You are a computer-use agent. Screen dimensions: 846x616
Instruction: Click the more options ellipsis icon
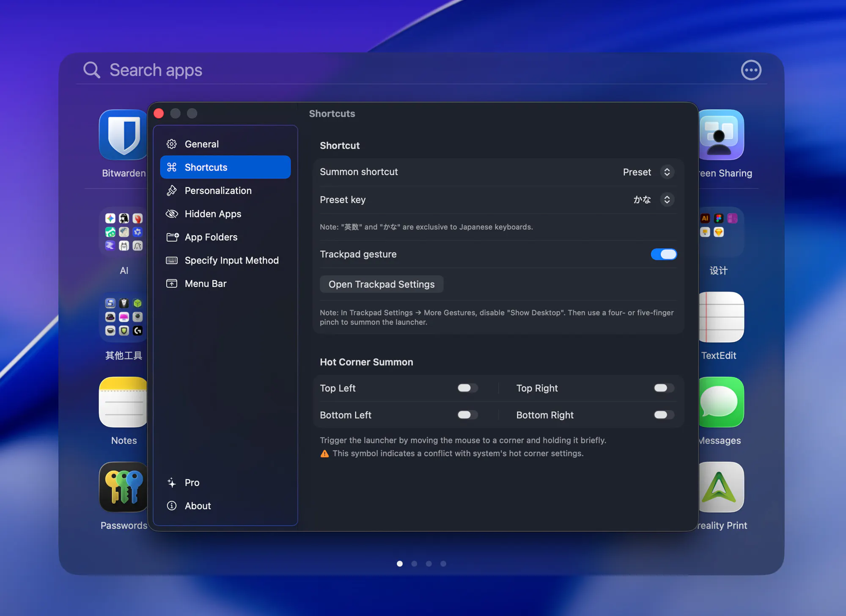click(751, 70)
